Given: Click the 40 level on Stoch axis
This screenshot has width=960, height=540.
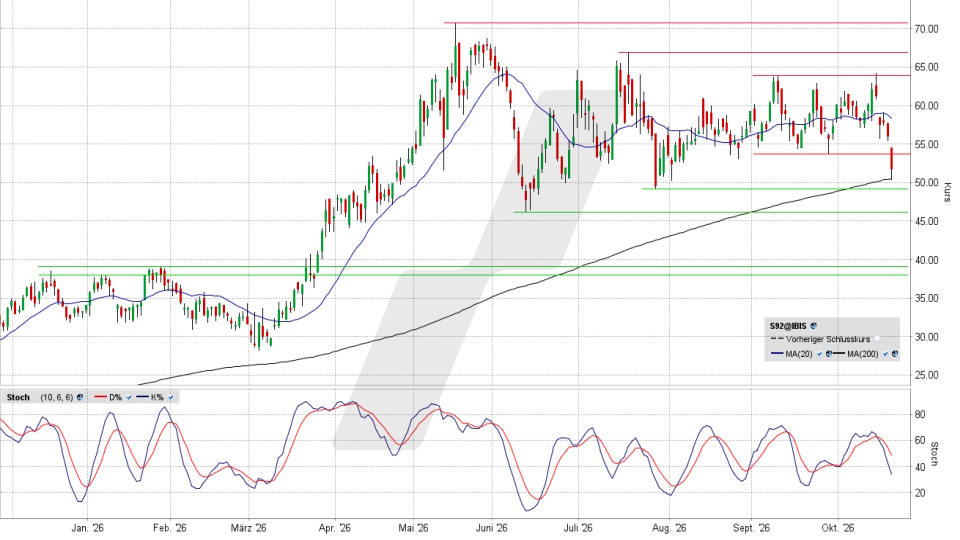Looking at the screenshot, I should pos(920,467).
